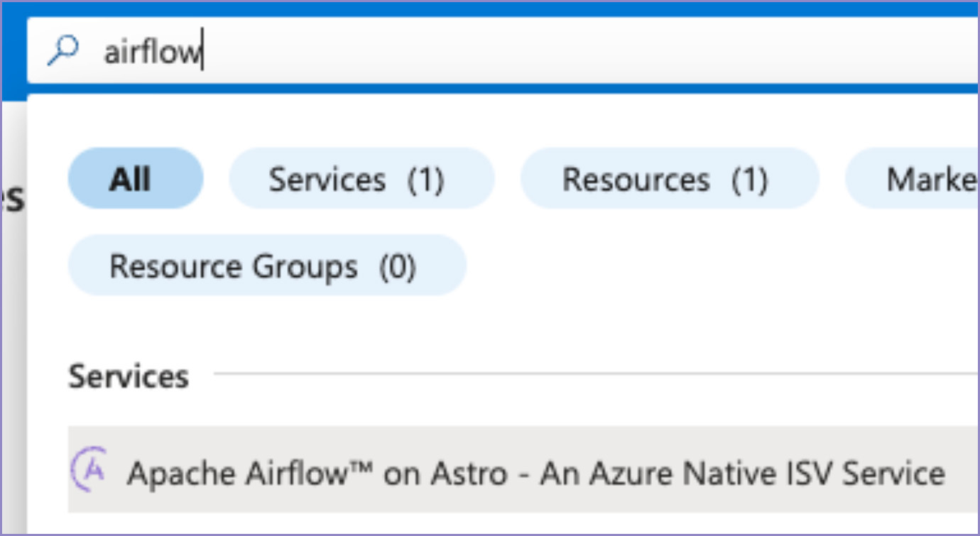The image size is (980, 536).
Task: Place cursor after the typed "airflow" text
Action: coord(203,52)
